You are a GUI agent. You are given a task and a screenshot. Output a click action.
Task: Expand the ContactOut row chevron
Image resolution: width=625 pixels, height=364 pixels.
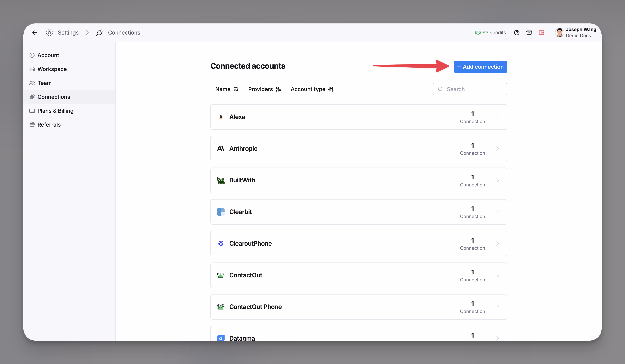pos(497,275)
